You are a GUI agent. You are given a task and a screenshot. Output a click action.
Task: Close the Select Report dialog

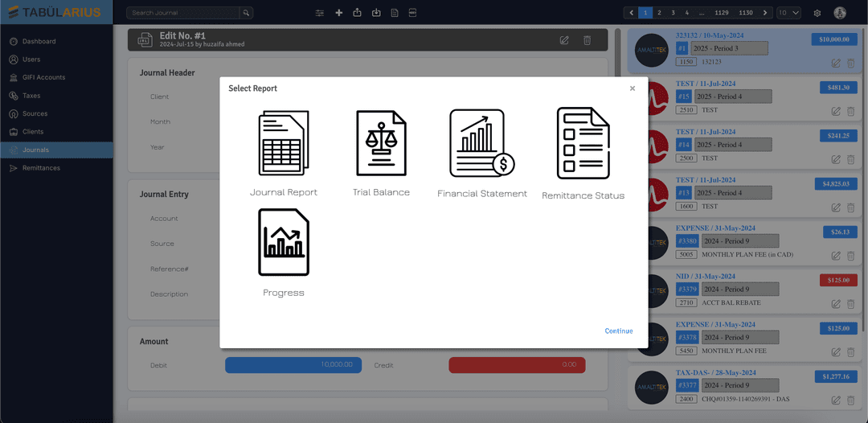633,88
